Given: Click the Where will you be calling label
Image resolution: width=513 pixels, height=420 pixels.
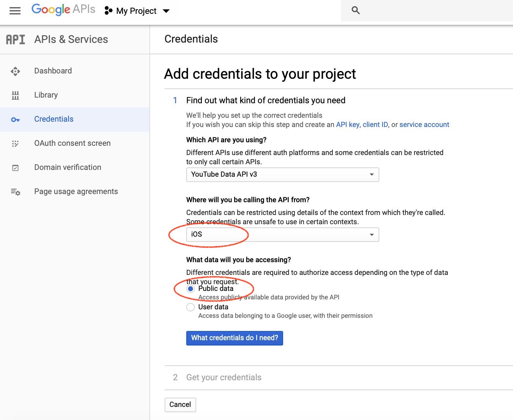Looking at the screenshot, I should [x=248, y=200].
